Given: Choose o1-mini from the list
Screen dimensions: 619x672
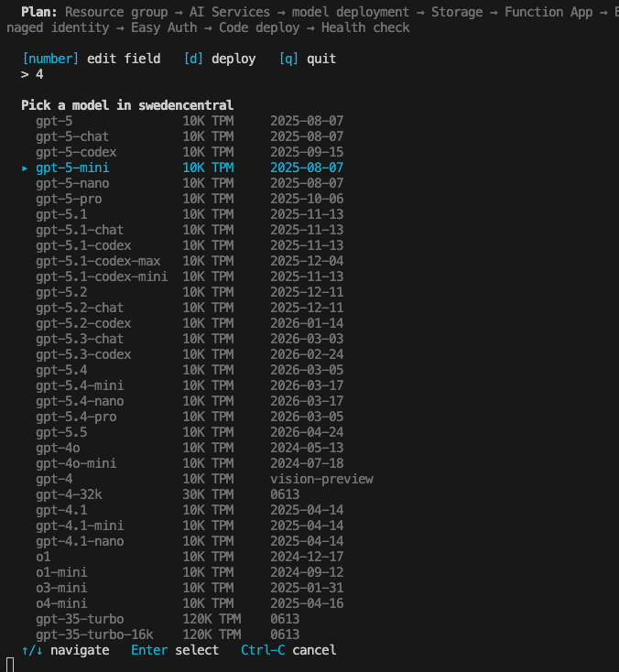Looking at the screenshot, I should click(x=190, y=572).
